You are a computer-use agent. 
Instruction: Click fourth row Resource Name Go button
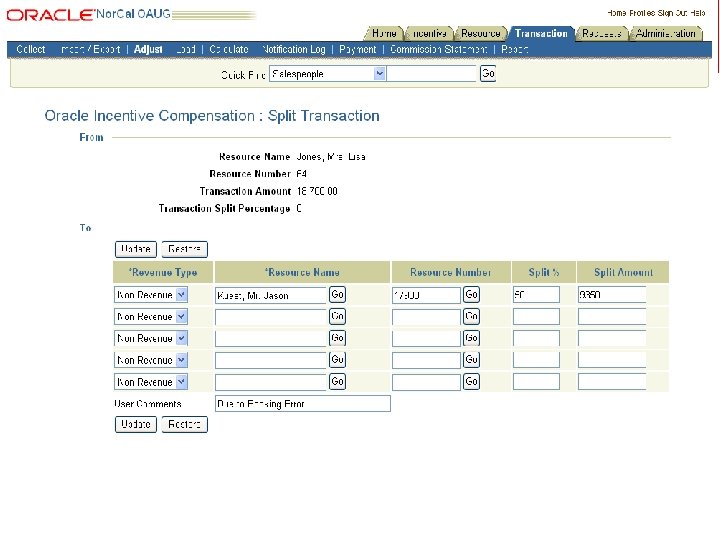coord(337,360)
